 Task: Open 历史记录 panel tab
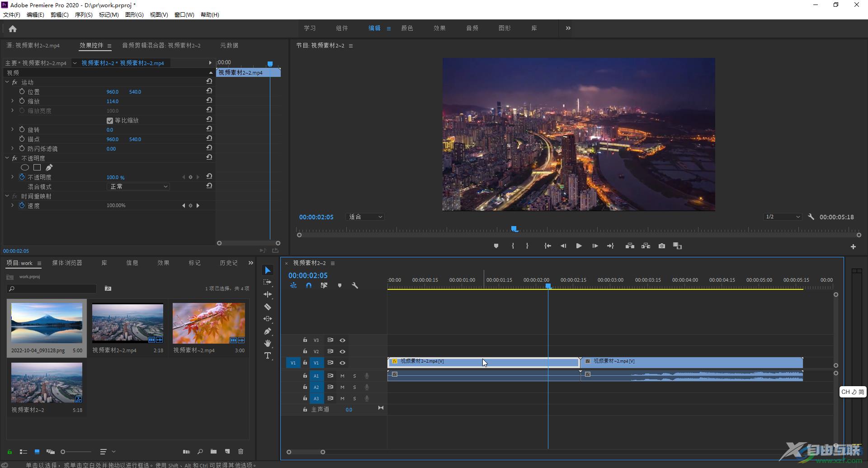tap(228, 263)
